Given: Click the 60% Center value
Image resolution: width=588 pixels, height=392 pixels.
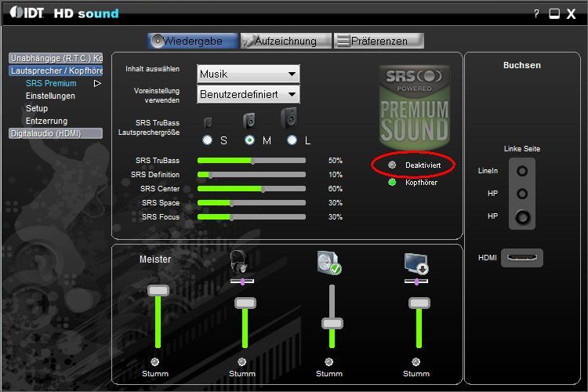Looking at the screenshot, I should (336, 189).
